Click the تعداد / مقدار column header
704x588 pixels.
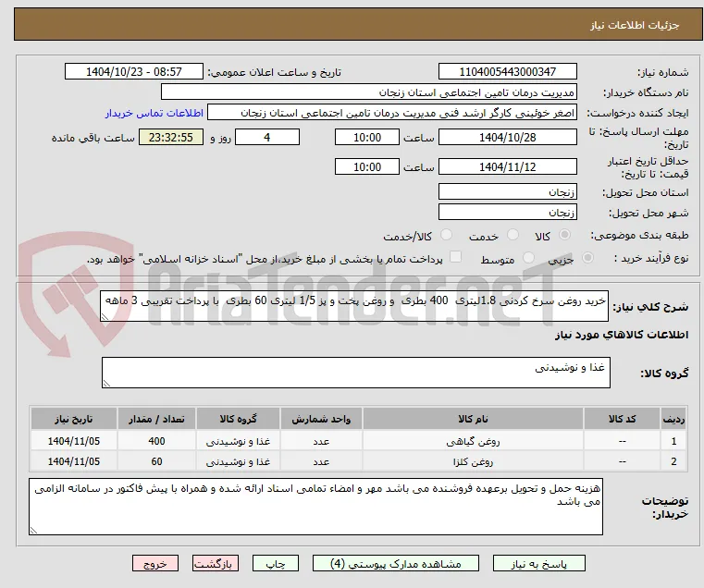click(156, 419)
